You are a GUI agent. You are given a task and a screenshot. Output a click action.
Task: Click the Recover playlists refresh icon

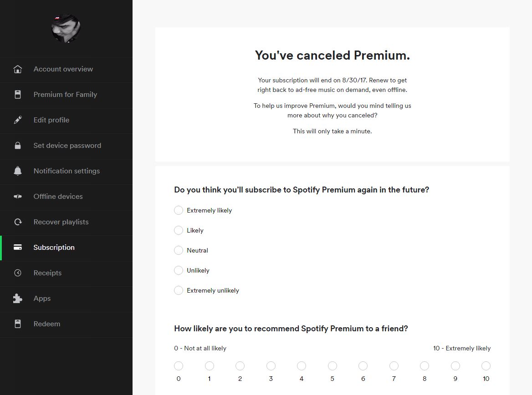point(17,222)
